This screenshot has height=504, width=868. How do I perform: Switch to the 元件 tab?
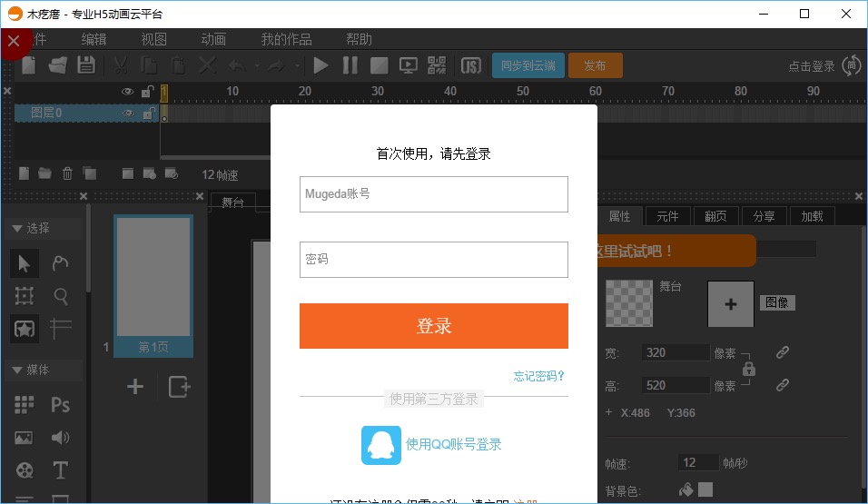click(x=667, y=216)
